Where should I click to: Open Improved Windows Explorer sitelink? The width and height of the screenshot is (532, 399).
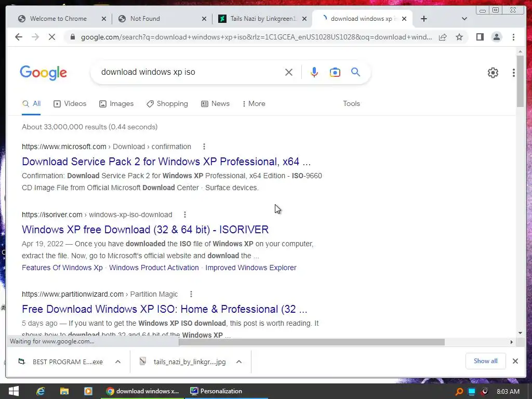tap(251, 268)
